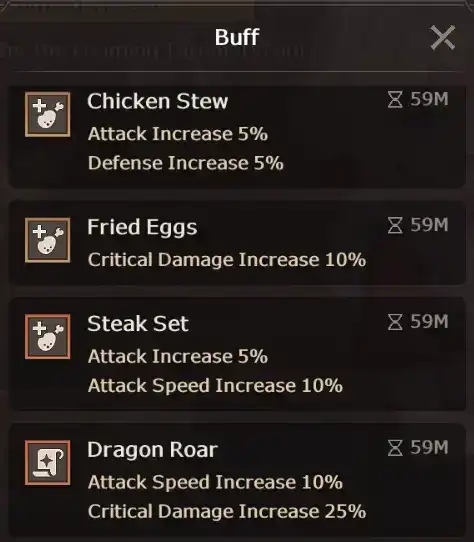Click Dragon Roar's Critical Damage Increase 25% line
Image resolution: width=474 pixels, height=542 pixels.
tap(227, 512)
